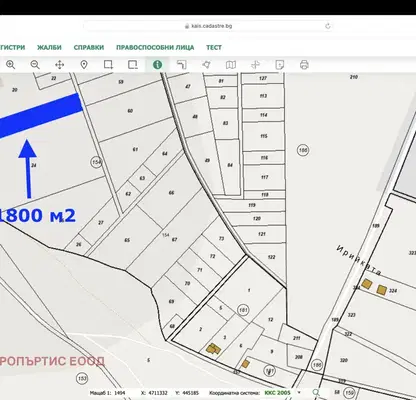Screen dimensions: 416x400
Task: Click the X coordinate value 4711332
Action: pos(158,393)
